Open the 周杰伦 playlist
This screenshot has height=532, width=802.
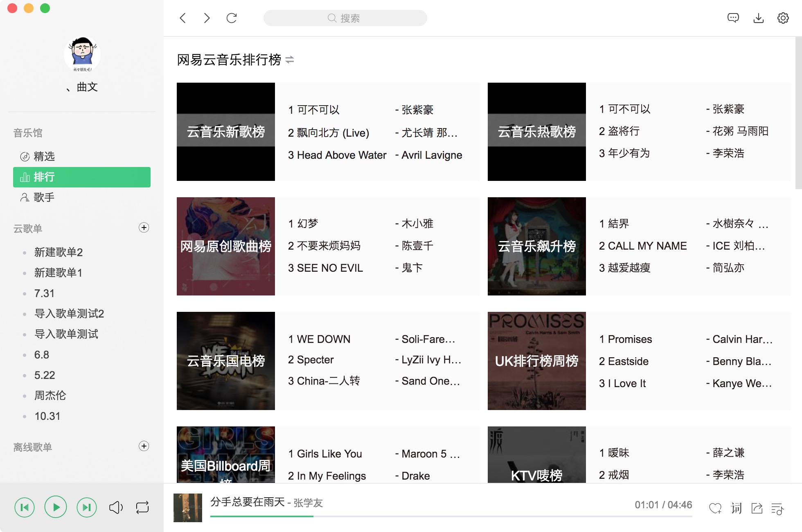coord(50,395)
